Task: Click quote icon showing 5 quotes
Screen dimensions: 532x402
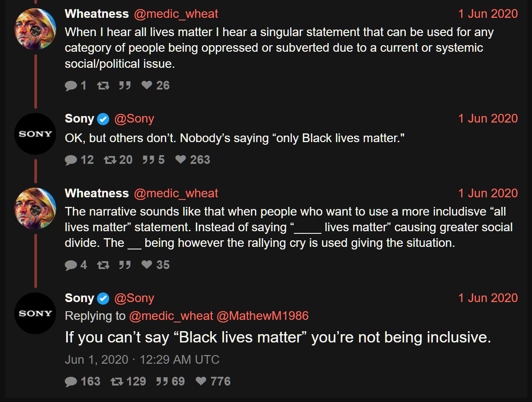Action: 149,160
